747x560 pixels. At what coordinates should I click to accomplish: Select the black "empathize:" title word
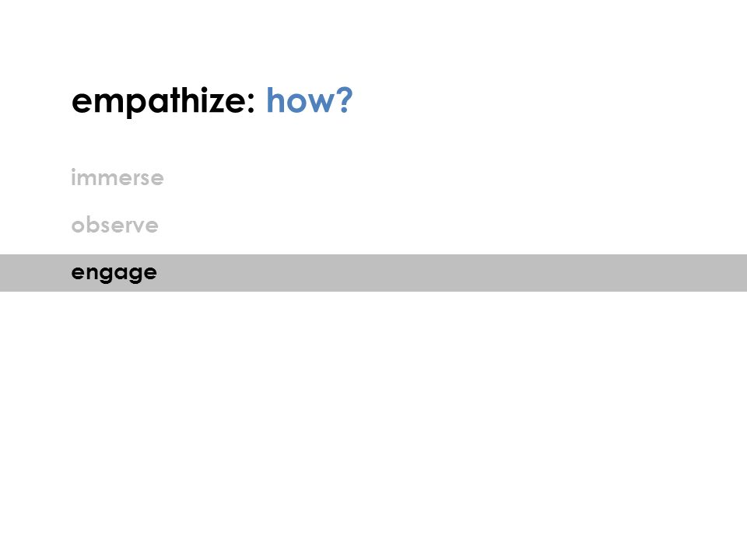click(x=163, y=101)
